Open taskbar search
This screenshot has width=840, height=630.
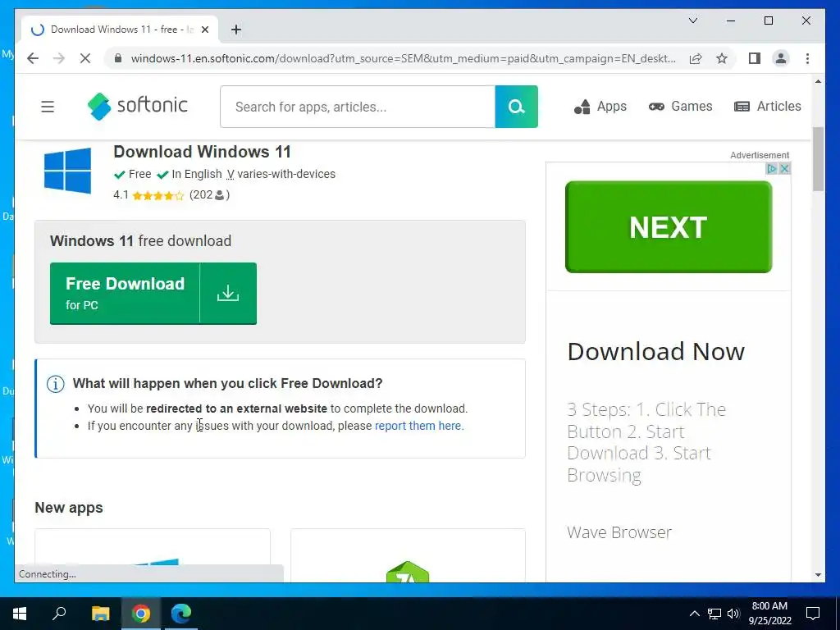click(x=59, y=614)
